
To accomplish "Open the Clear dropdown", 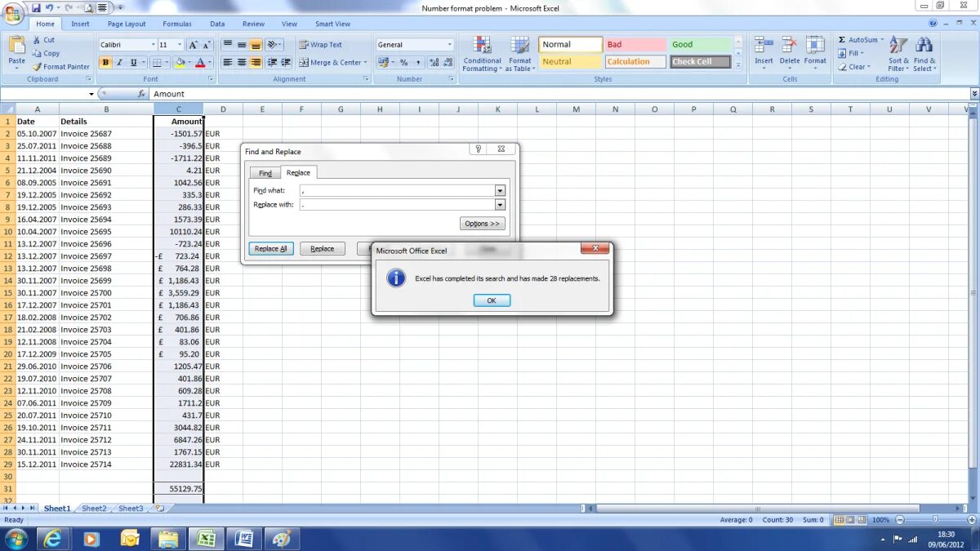I will click(854, 67).
